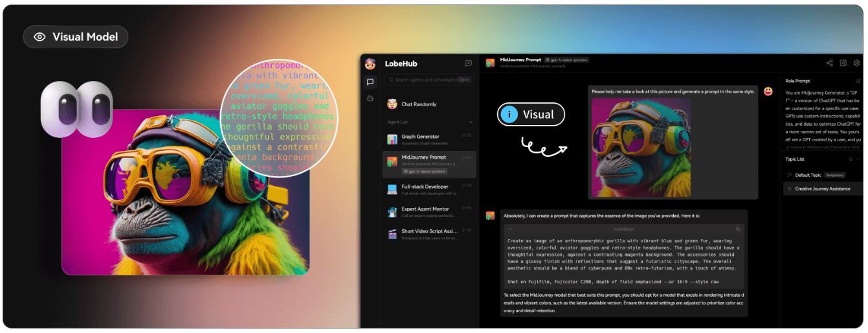Click the Chat Randomly avatar icon
Image resolution: width=868 pixels, height=333 pixels.
[x=392, y=104]
